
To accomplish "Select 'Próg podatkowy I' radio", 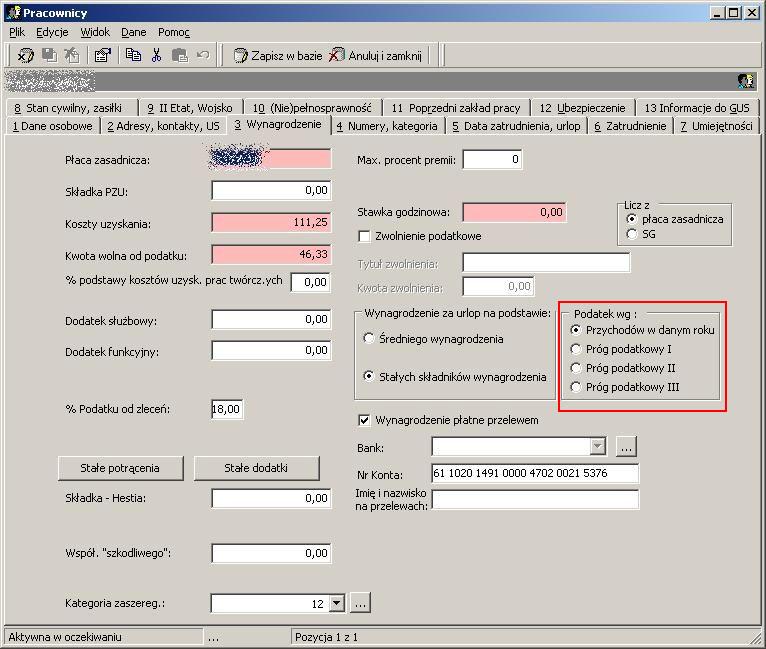I will point(575,349).
